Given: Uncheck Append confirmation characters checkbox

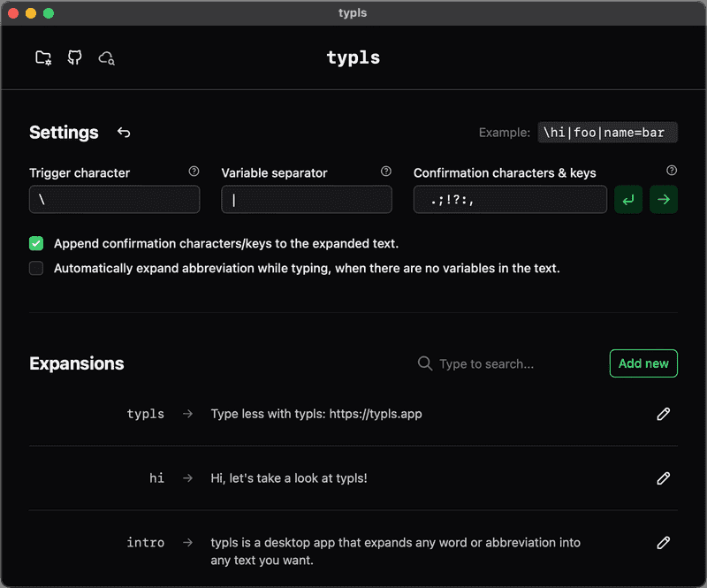Looking at the screenshot, I should point(36,243).
